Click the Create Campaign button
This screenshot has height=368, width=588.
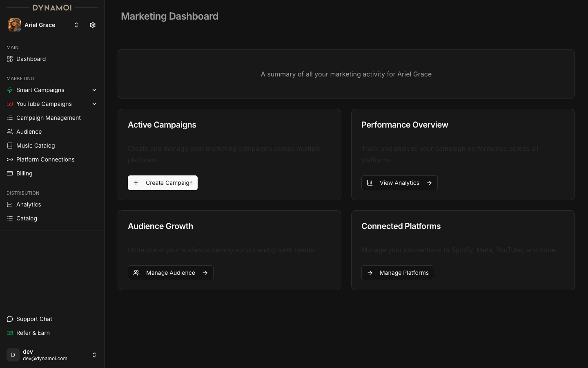coord(163,183)
